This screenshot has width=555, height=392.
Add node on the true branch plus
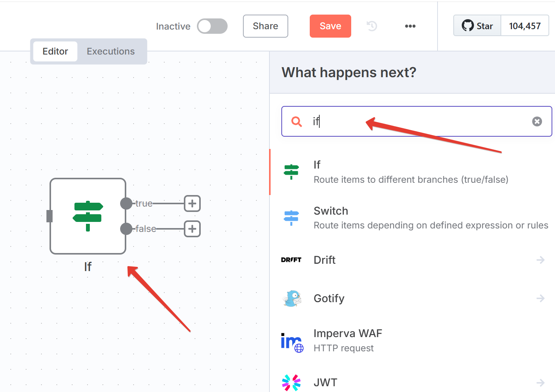[192, 203]
